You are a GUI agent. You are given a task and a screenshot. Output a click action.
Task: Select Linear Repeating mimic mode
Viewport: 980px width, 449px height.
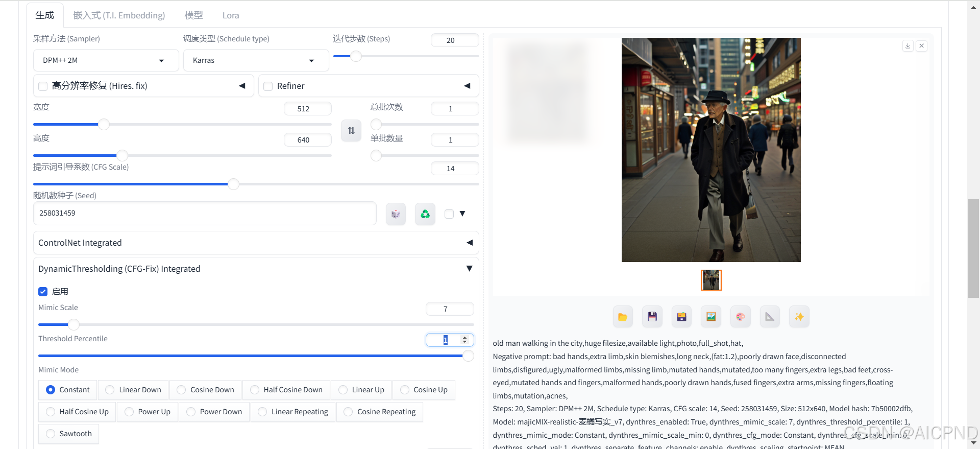(x=293, y=412)
